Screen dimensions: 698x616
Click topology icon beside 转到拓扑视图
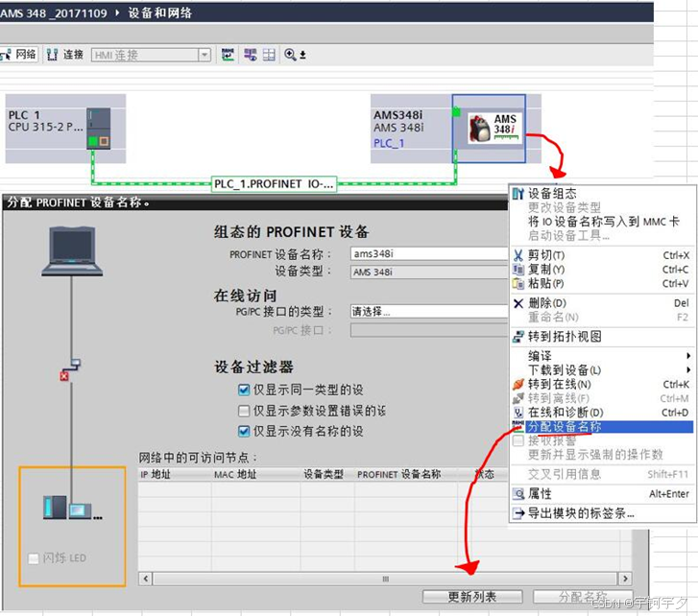[x=518, y=337]
